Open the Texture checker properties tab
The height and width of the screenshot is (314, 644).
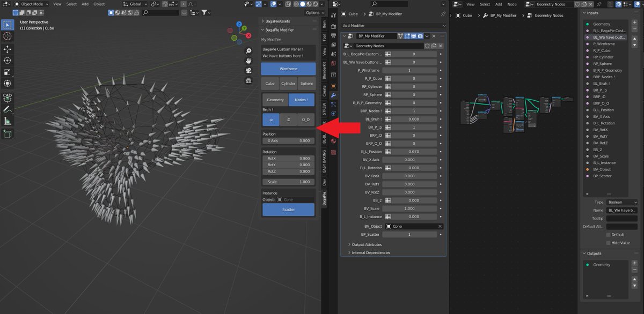333,152
